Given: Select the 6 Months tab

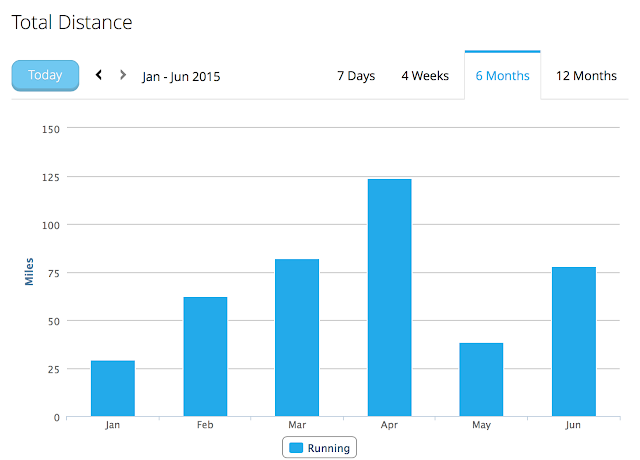Looking at the screenshot, I should (502, 76).
